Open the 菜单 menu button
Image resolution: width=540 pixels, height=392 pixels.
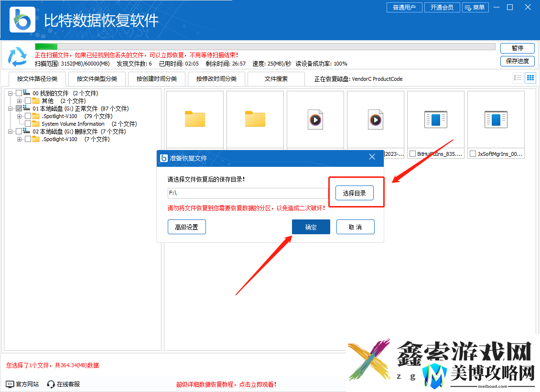(475, 7)
